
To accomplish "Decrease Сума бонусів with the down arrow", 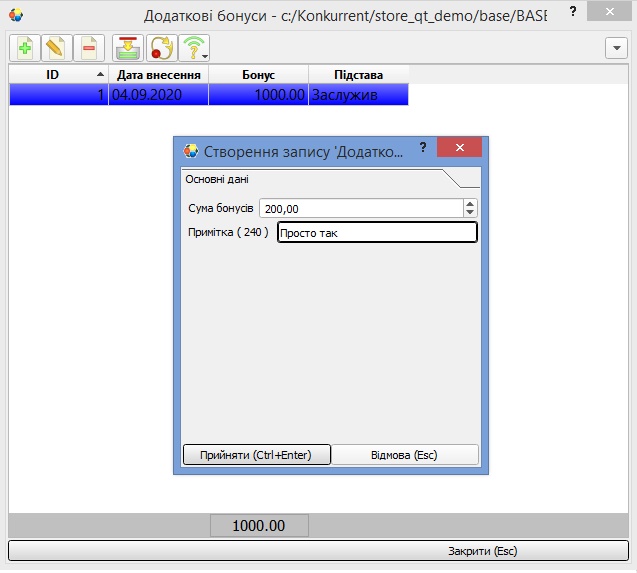I will (470, 212).
